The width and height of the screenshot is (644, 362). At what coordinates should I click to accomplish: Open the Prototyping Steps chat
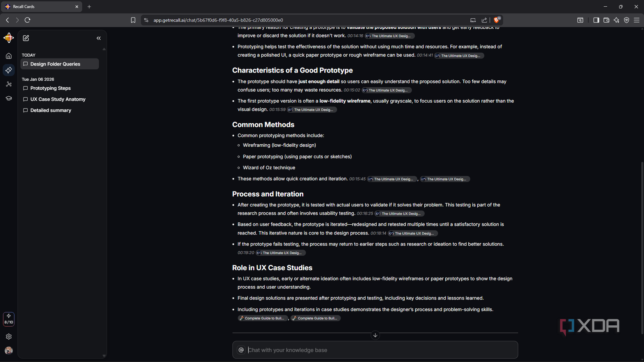pos(50,88)
